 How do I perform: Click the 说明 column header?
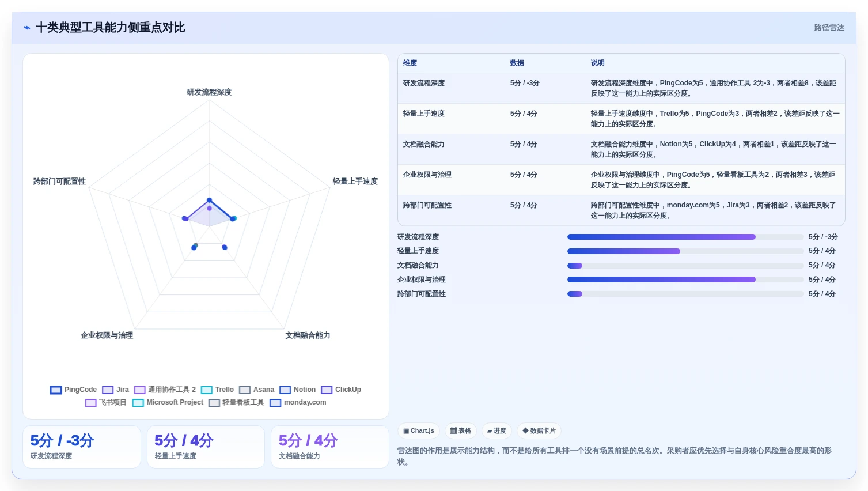(598, 63)
